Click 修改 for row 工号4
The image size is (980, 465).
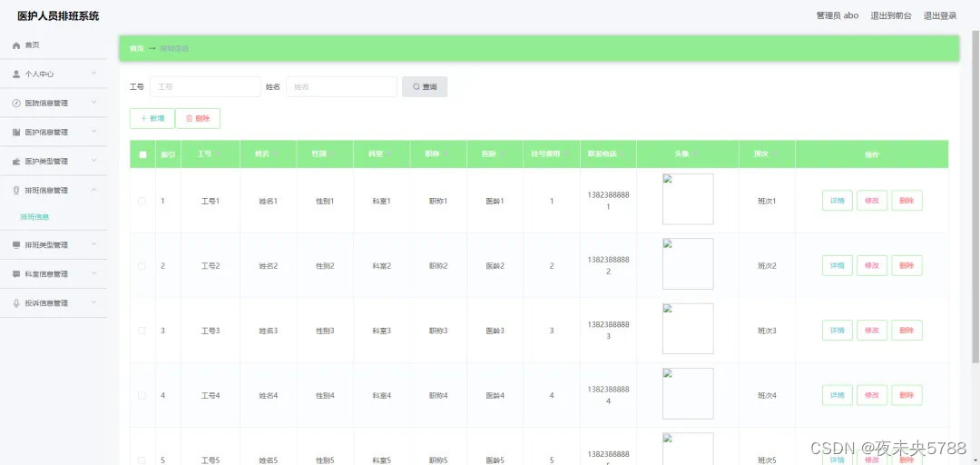(872, 396)
